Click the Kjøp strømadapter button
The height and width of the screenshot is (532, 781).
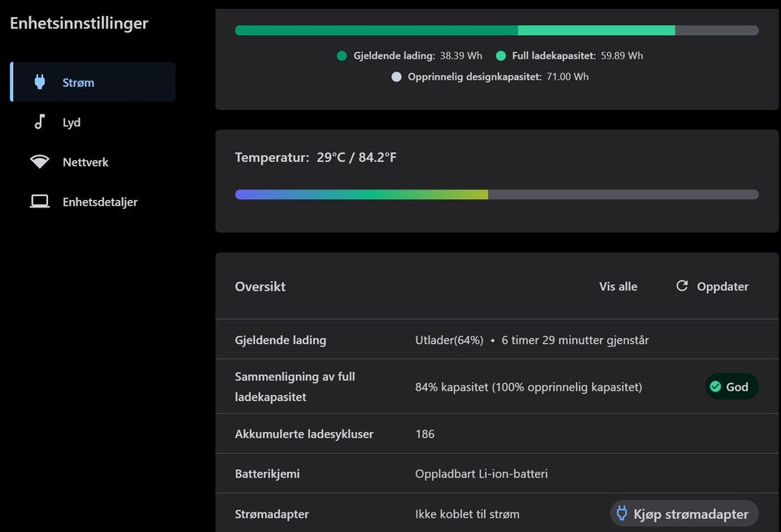684,513
